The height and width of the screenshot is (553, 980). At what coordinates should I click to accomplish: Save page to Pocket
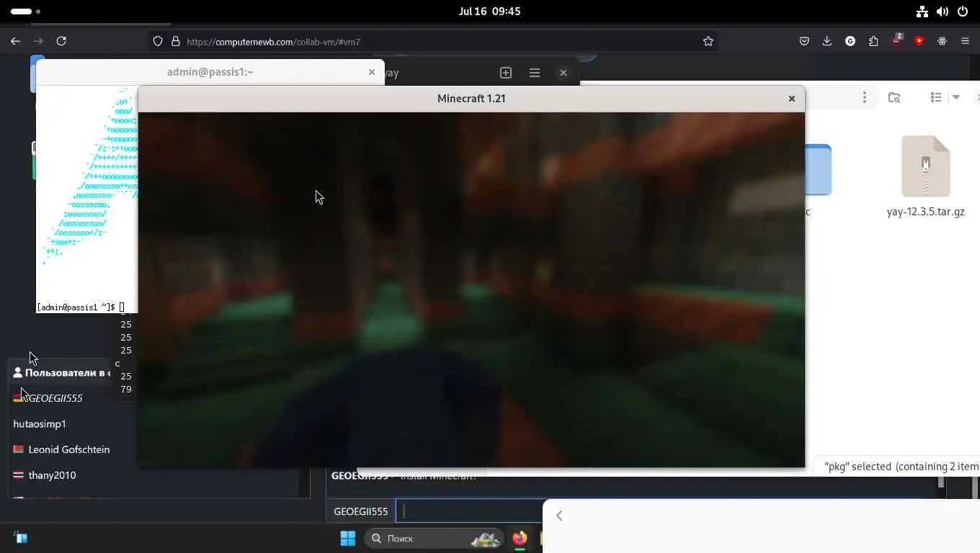pyautogui.click(x=804, y=41)
